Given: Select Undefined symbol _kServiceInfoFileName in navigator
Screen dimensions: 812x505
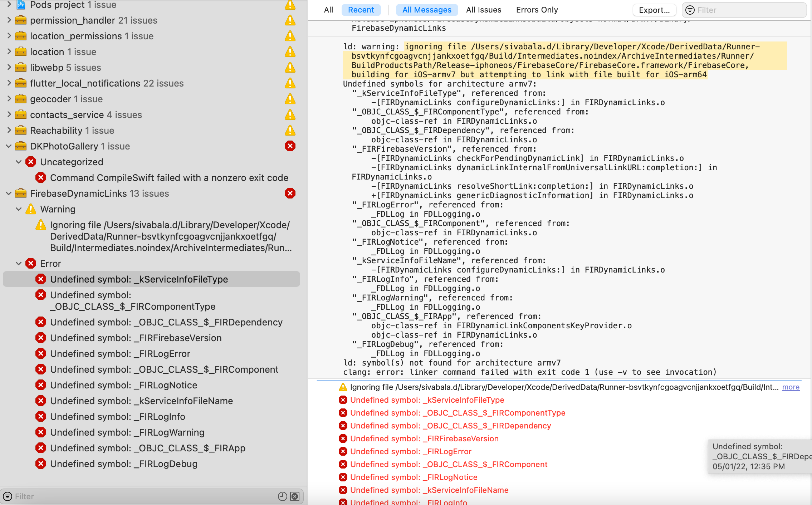Looking at the screenshot, I should (151, 401).
